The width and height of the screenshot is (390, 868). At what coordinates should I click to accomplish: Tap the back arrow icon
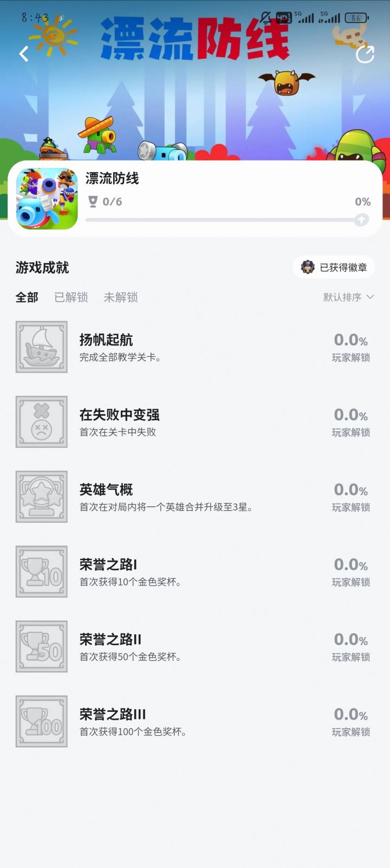[24, 54]
